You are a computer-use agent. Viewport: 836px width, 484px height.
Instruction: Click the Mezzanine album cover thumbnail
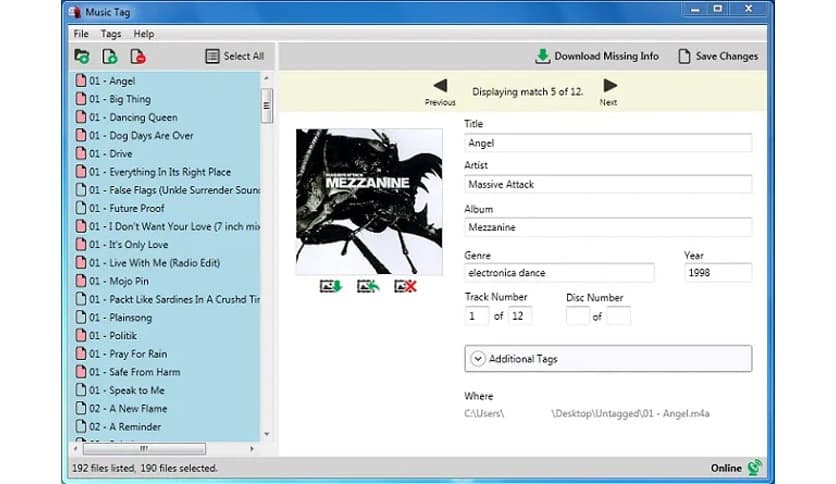[x=369, y=201]
